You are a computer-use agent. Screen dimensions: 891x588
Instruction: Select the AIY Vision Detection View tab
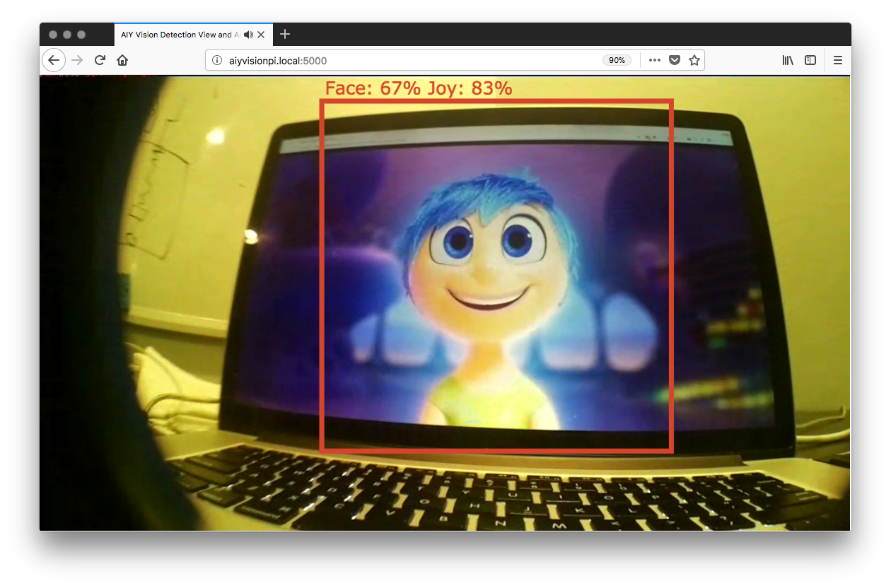coord(193,35)
